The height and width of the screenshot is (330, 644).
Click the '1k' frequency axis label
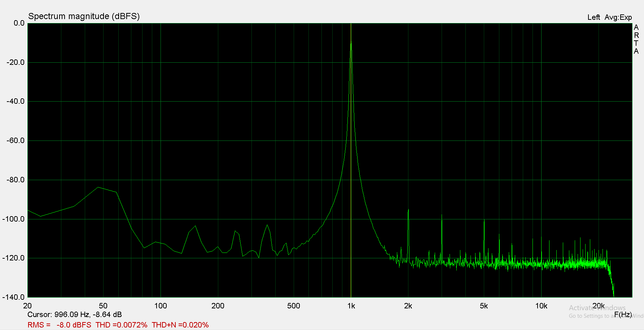(351, 306)
